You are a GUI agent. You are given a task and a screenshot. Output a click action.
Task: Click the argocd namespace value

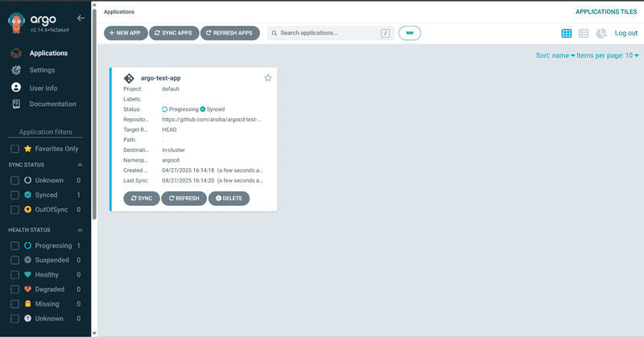pyautogui.click(x=171, y=160)
